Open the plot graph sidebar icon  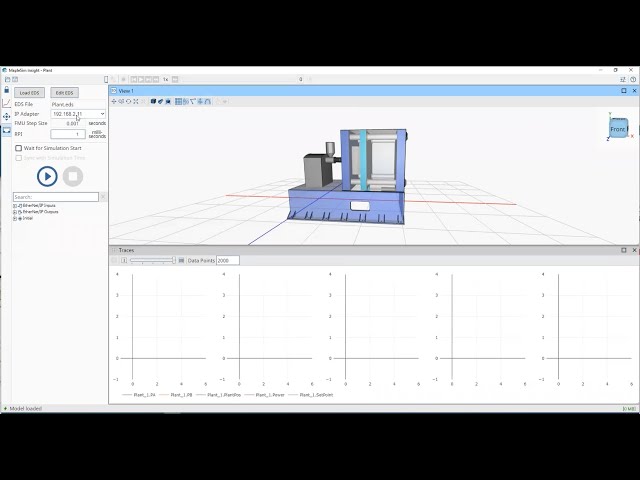tap(7, 103)
